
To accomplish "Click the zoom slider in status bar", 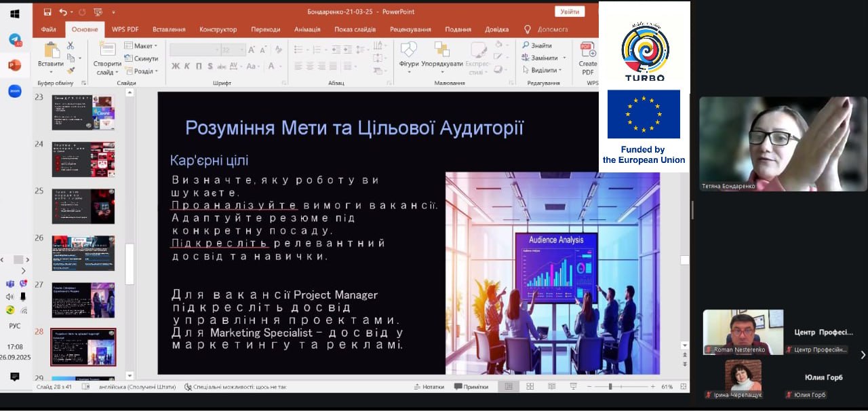I will pos(610,387).
